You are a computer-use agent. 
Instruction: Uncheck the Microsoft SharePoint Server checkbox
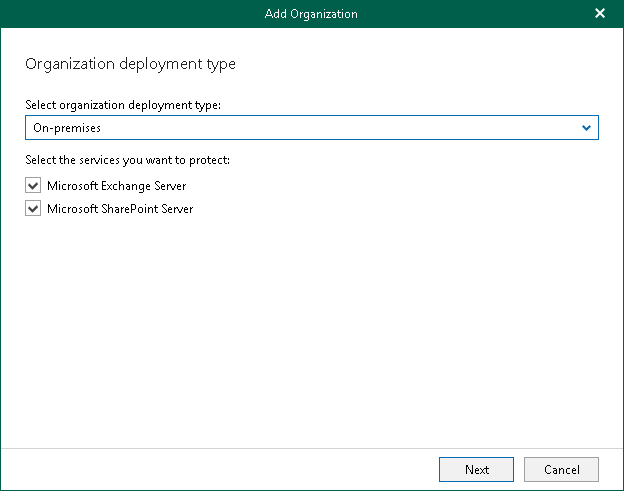click(x=34, y=209)
